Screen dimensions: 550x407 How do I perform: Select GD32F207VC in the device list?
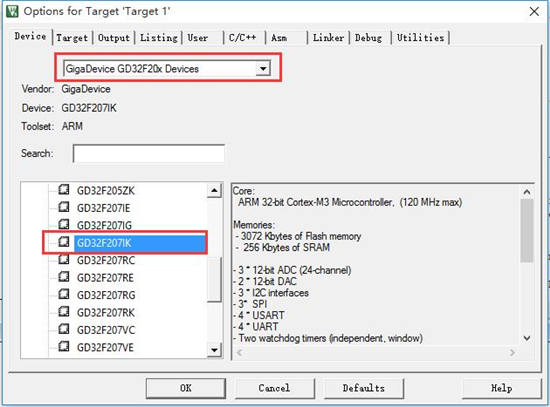coord(106,330)
